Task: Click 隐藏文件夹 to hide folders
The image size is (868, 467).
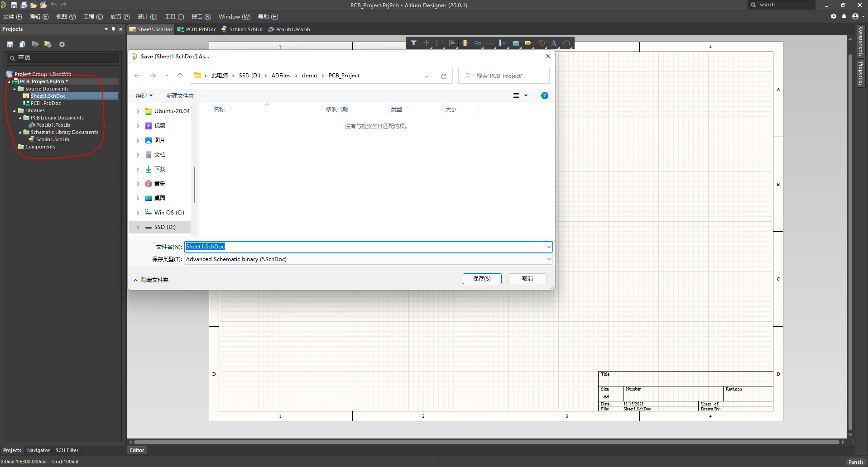Action: point(151,280)
